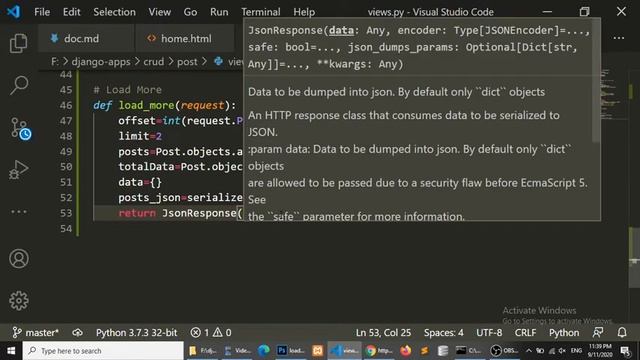Change the Python language mode
Image resolution: width=640 pixels, height=360 pixels.
click(x=564, y=333)
